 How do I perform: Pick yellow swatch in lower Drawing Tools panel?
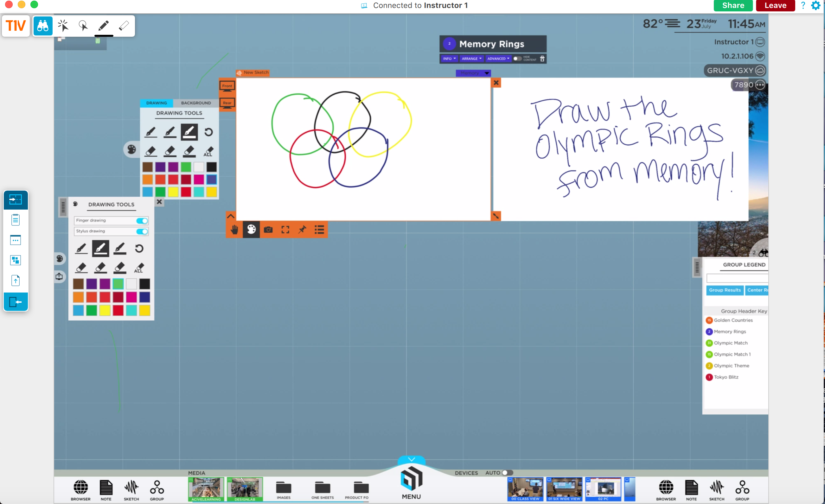(105, 310)
